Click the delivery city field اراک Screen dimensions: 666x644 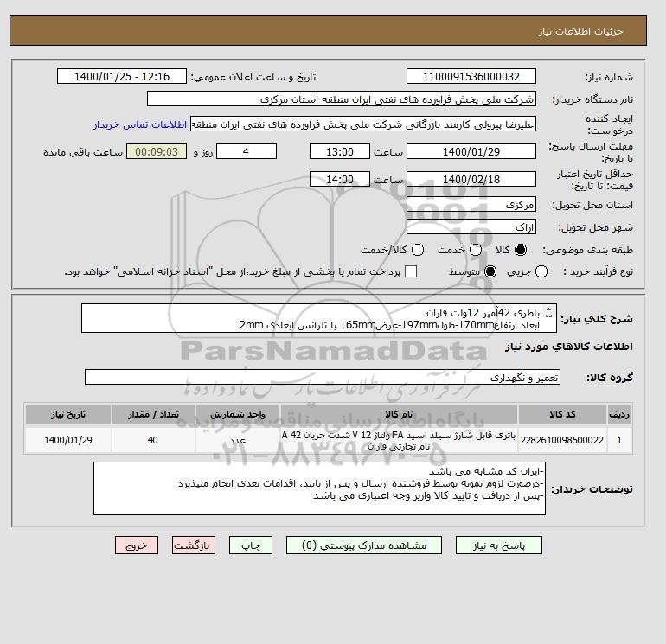(x=471, y=227)
